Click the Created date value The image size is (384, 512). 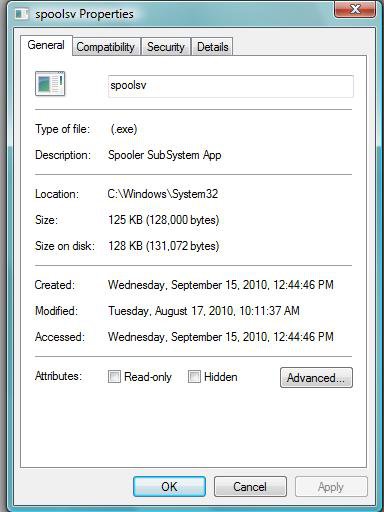[221, 285]
